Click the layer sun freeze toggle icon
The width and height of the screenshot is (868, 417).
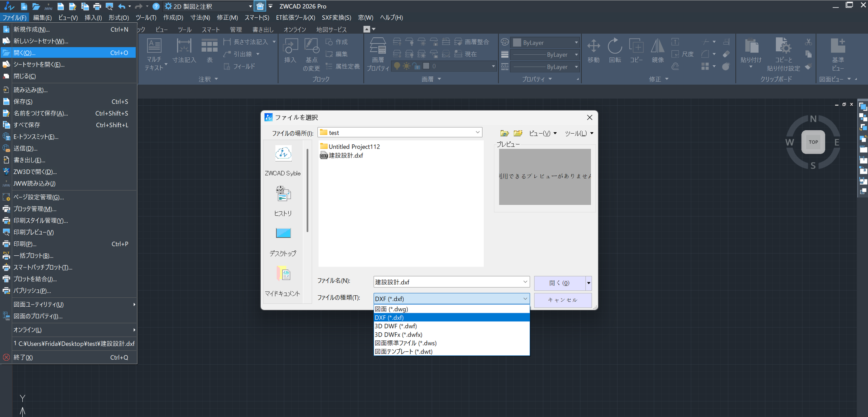click(x=406, y=66)
